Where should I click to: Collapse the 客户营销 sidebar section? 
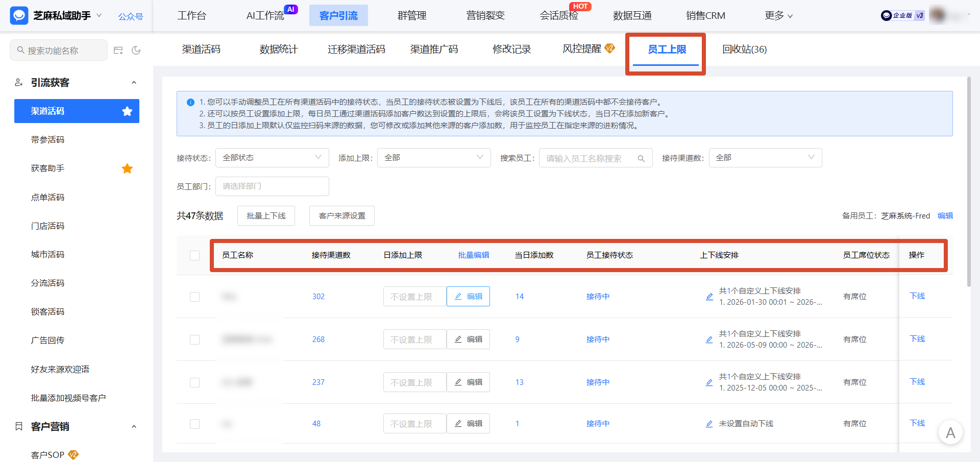pyautogui.click(x=134, y=427)
